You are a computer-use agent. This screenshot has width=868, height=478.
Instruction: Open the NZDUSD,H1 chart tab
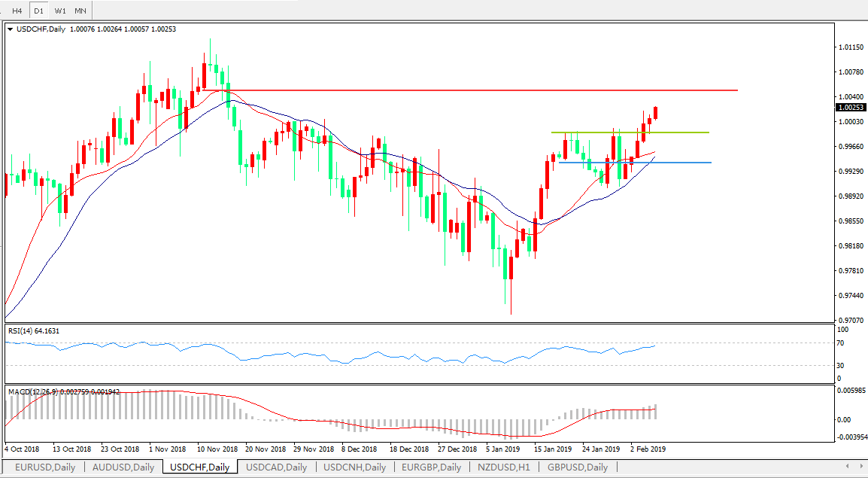click(505, 467)
